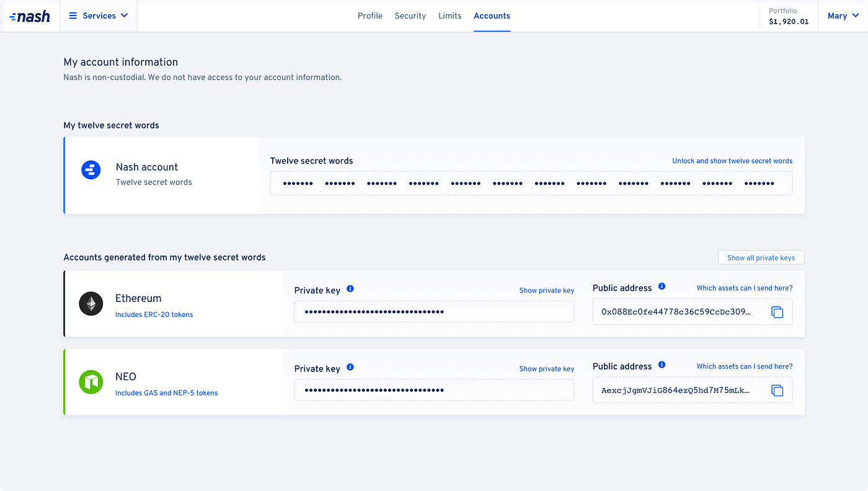Click the NEO green logo icon
This screenshot has height=491, width=868.
91,382
